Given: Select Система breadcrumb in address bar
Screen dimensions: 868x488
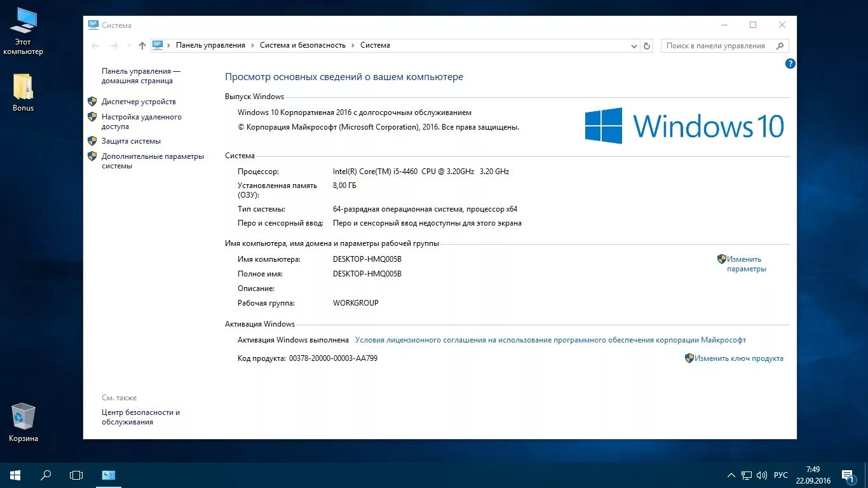Looking at the screenshot, I should coord(375,45).
